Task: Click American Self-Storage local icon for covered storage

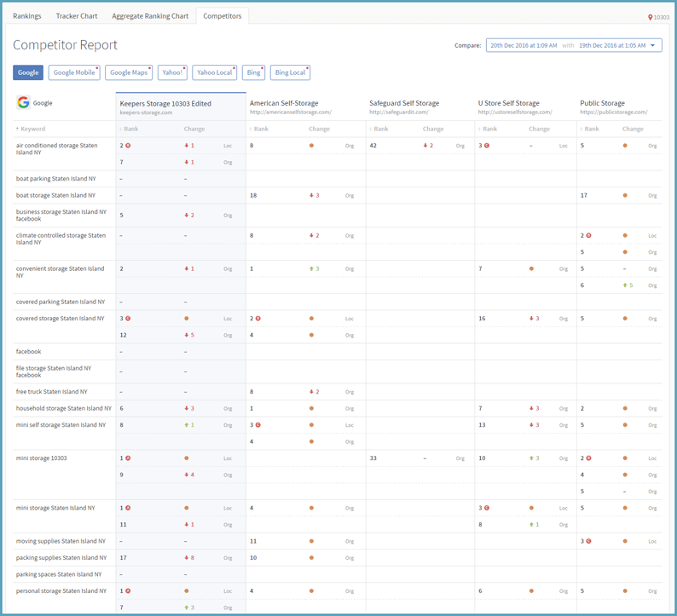Action: pos(257,319)
